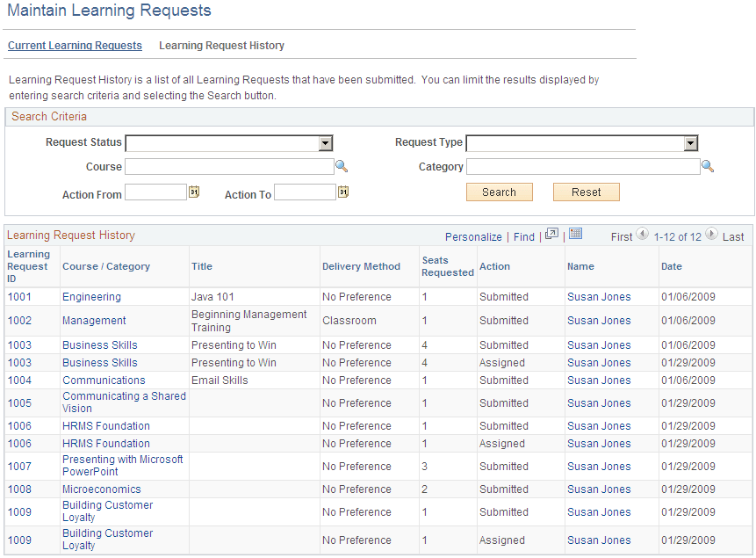The height and width of the screenshot is (558, 756).
Task: Open the Action To calendar icon
Action: (342, 191)
